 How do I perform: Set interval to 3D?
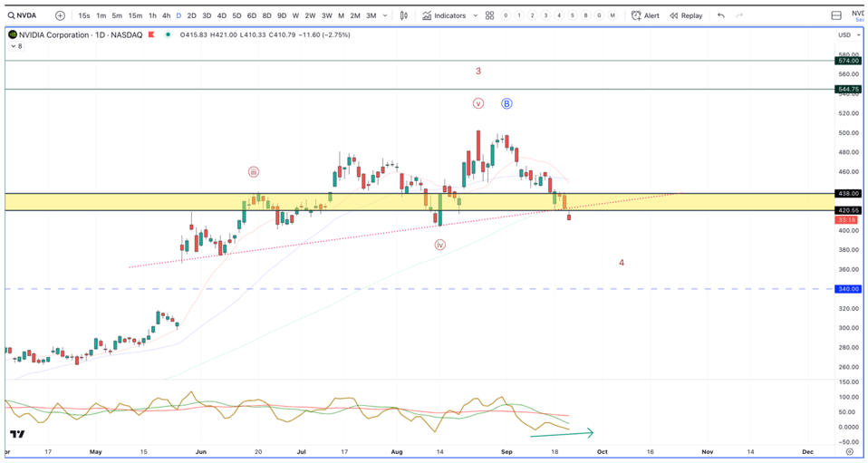click(207, 15)
